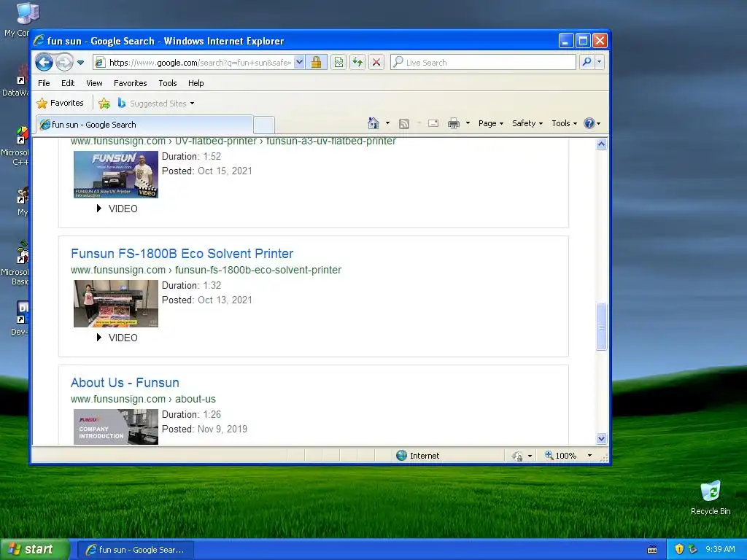This screenshot has height=560, width=747.
Task: Open the Edit menu
Action: (x=68, y=83)
